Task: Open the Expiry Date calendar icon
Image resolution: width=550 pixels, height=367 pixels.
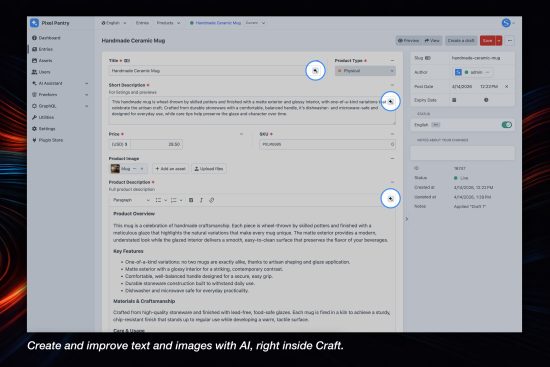Action: [x=454, y=100]
